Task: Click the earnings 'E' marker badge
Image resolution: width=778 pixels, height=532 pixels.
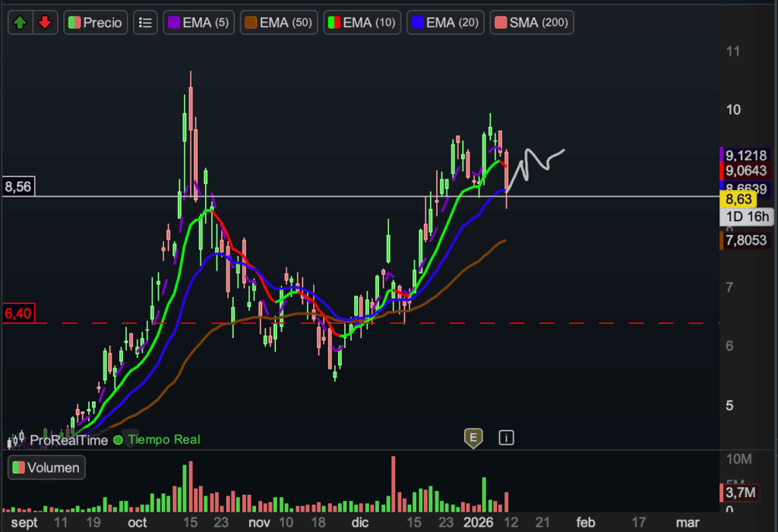Action: [x=473, y=437]
